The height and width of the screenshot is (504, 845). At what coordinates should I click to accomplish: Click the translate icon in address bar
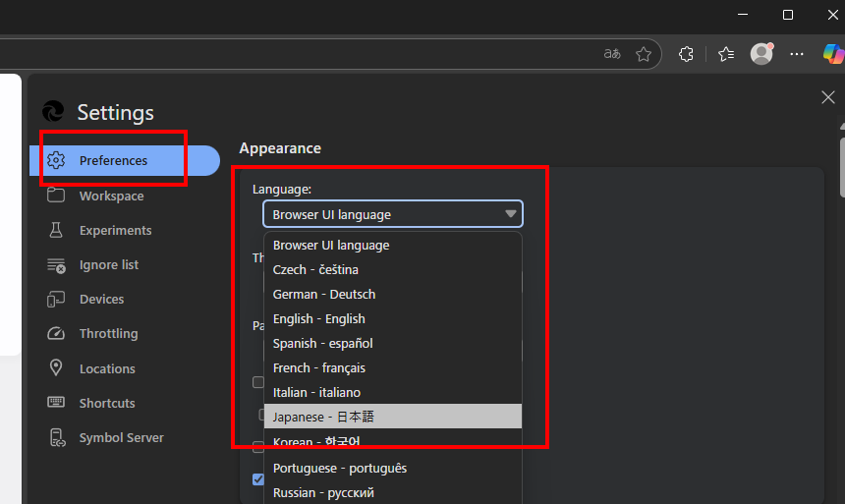612,54
